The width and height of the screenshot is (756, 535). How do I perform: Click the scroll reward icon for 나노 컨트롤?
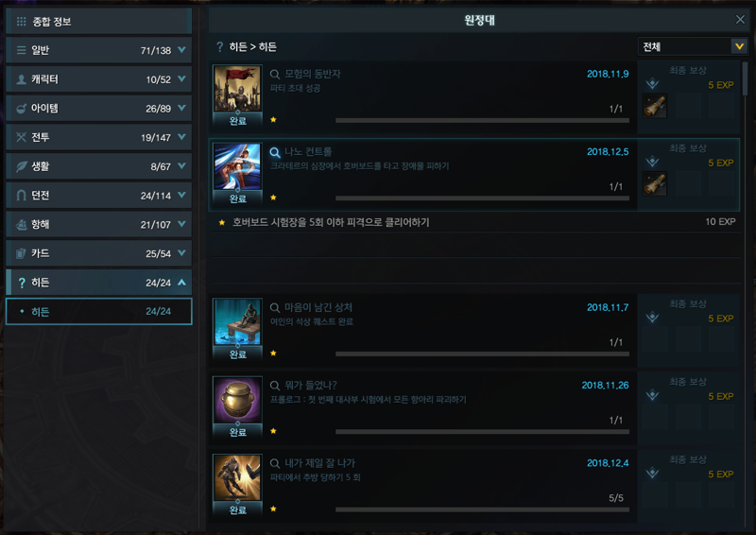coord(655,183)
